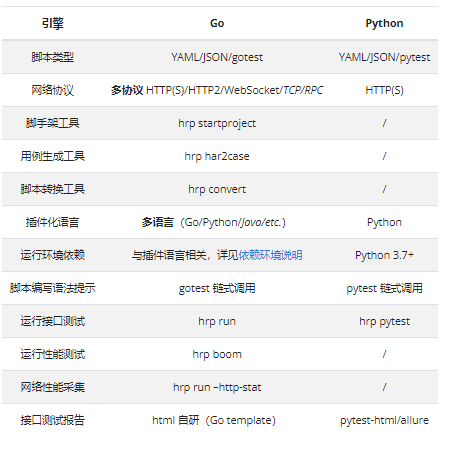Click the 脚手架工具 row label

tap(53, 123)
